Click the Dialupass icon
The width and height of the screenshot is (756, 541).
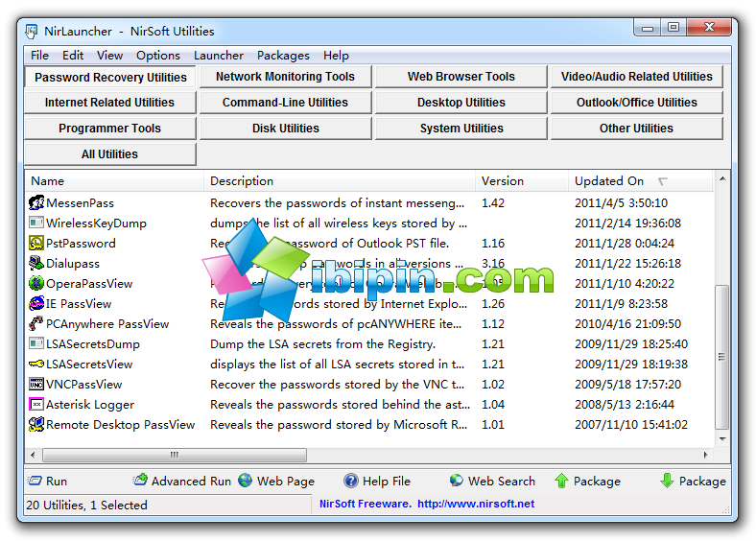pyautogui.click(x=36, y=263)
